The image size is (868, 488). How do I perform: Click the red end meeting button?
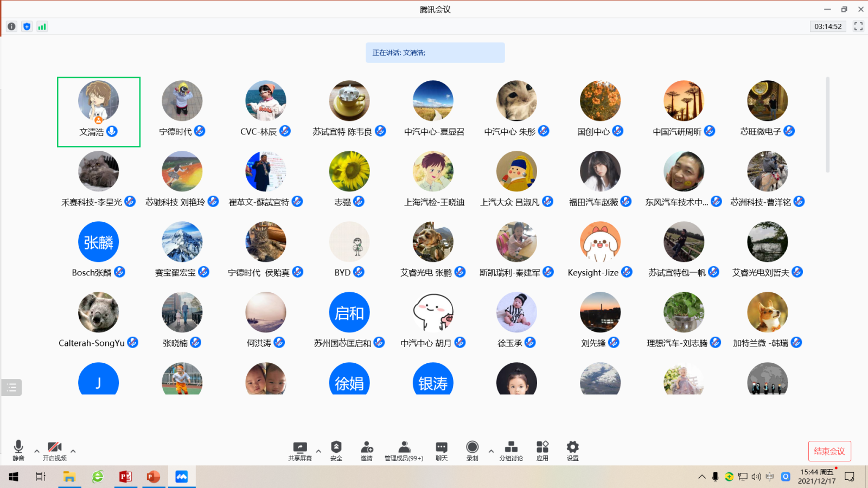[x=829, y=451]
